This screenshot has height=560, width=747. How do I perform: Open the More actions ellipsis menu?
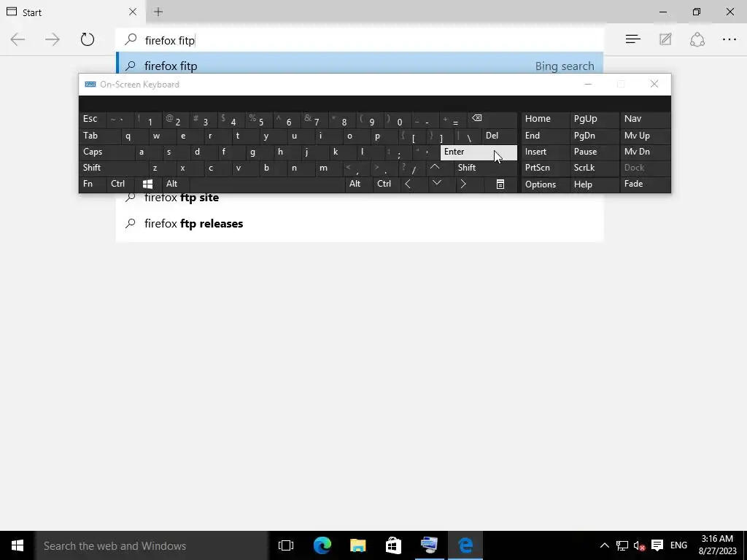[729, 39]
